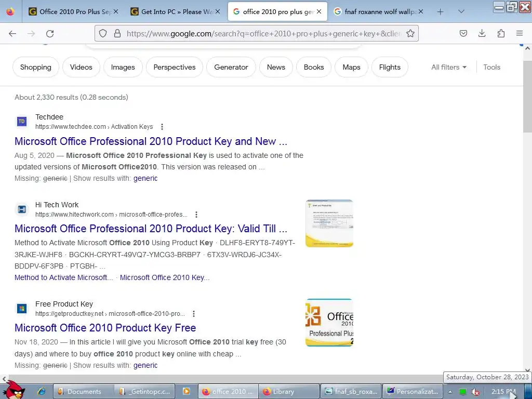The image size is (532, 399).
Task: Open a new browser tab
Action: 441,12
